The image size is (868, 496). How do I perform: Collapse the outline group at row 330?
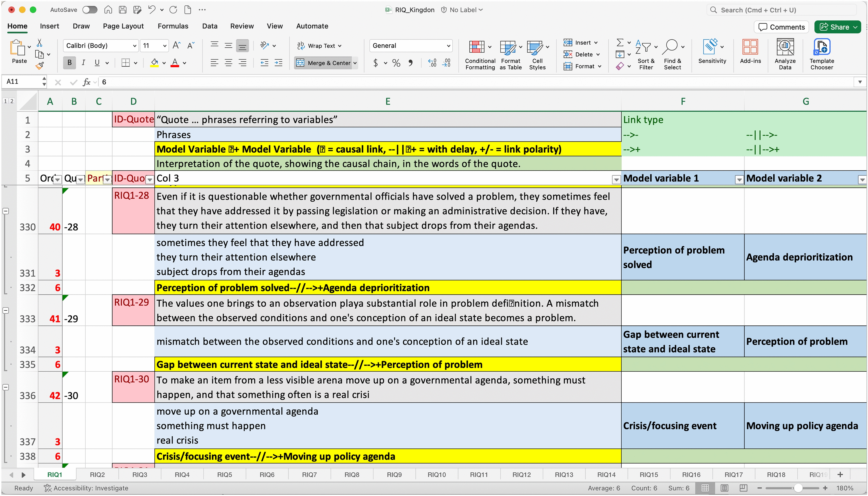coord(5,211)
